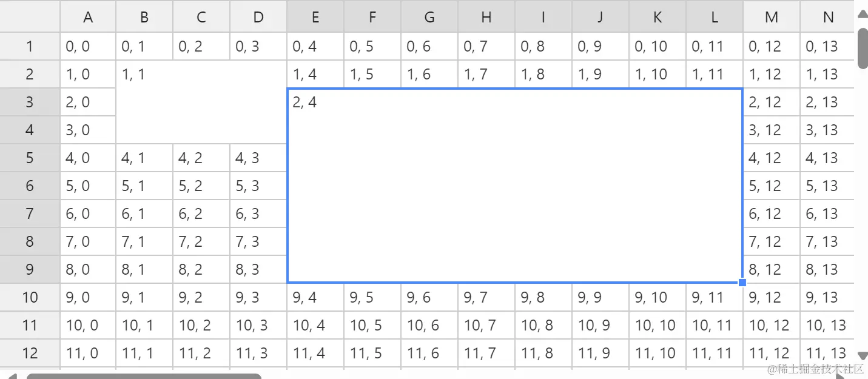Select the cell containing "9, 9"
Viewport: 868px width, 379px height.
[x=600, y=297]
